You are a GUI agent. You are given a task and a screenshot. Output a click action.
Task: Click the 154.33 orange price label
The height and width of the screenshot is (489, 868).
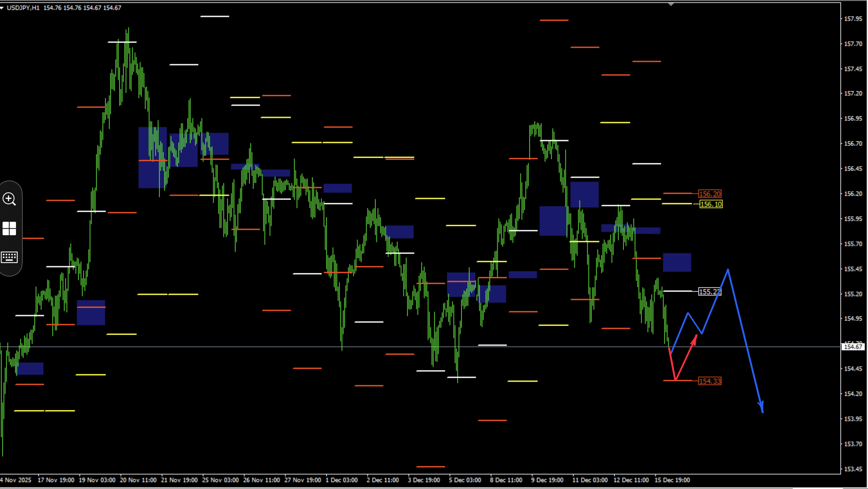coord(710,381)
